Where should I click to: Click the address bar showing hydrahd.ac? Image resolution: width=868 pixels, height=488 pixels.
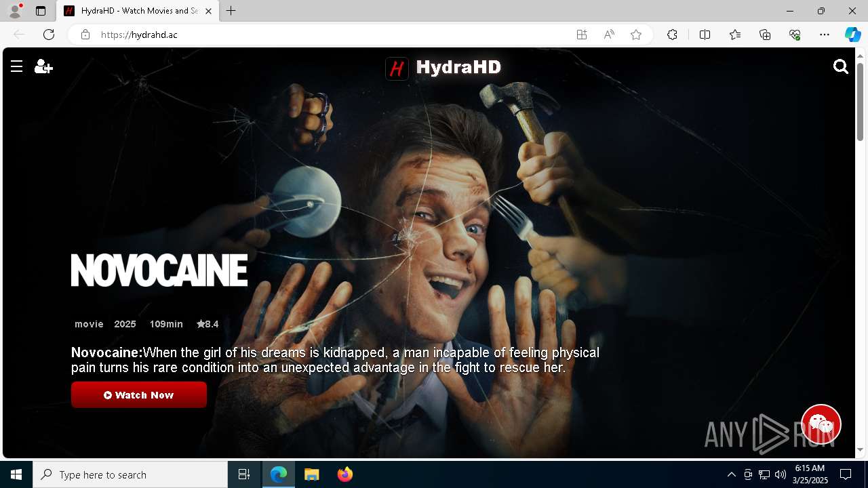point(332,35)
